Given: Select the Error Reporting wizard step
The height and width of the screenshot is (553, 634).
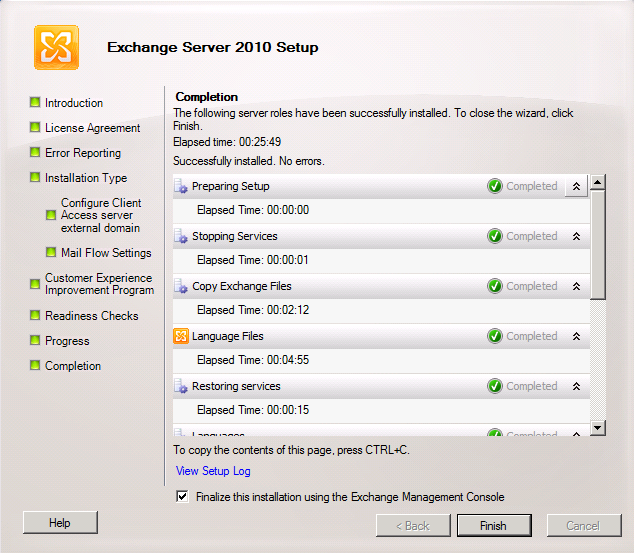Looking at the screenshot, I should tap(83, 153).
